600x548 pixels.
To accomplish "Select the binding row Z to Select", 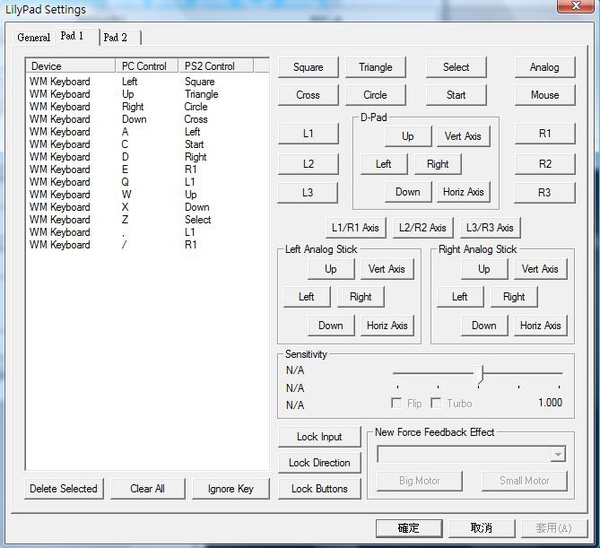I will pos(147,220).
